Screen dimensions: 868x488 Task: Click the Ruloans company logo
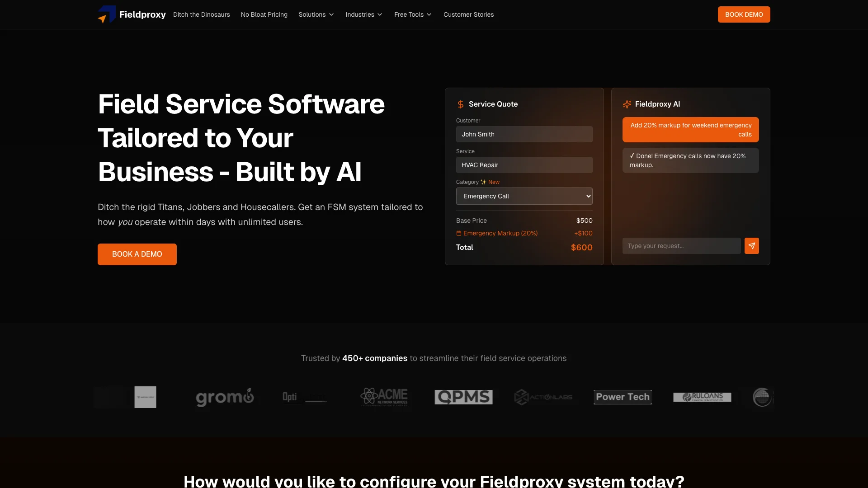[x=702, y=397]
